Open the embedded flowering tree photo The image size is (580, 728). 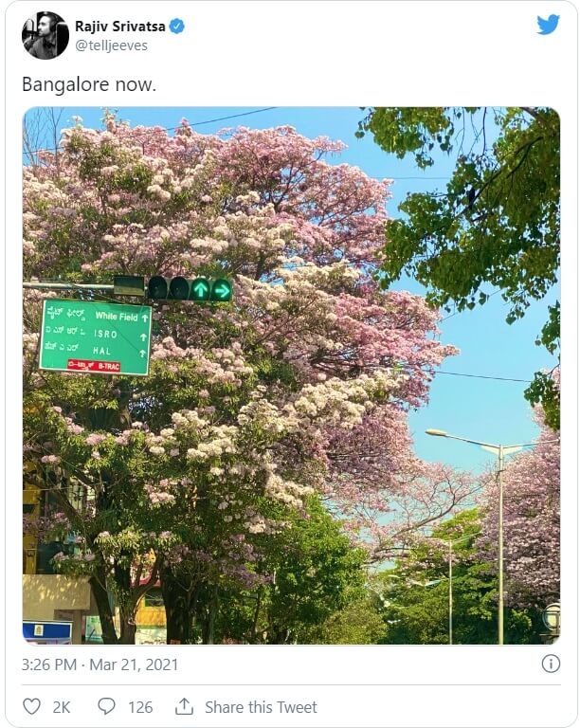pyautogui.click(x=291, y=375)
